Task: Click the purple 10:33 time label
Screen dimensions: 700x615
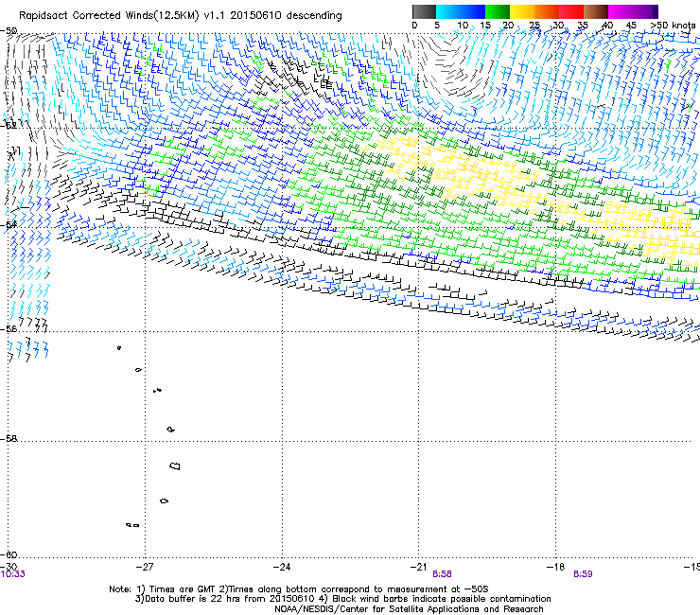Action: click(13, 574)
